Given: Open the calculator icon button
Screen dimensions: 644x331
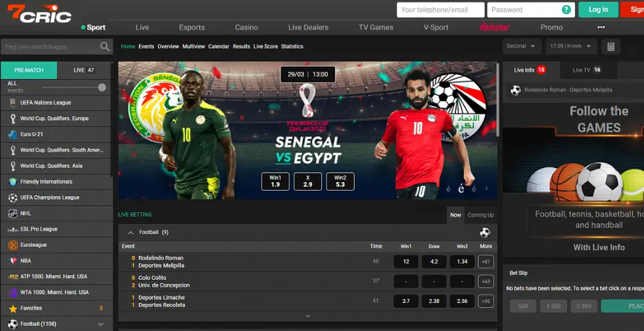Looking at the screenshot, I should pyautogui.click(x=611, y=47).
